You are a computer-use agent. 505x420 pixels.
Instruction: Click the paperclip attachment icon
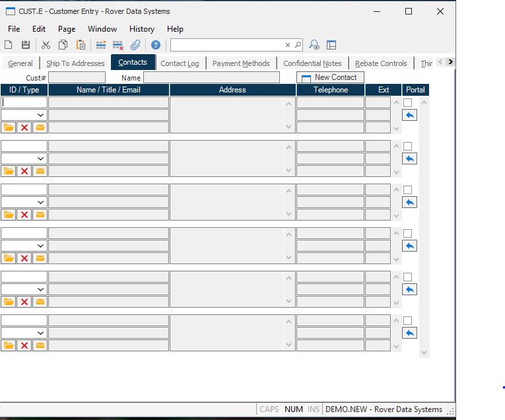[135, 45]
